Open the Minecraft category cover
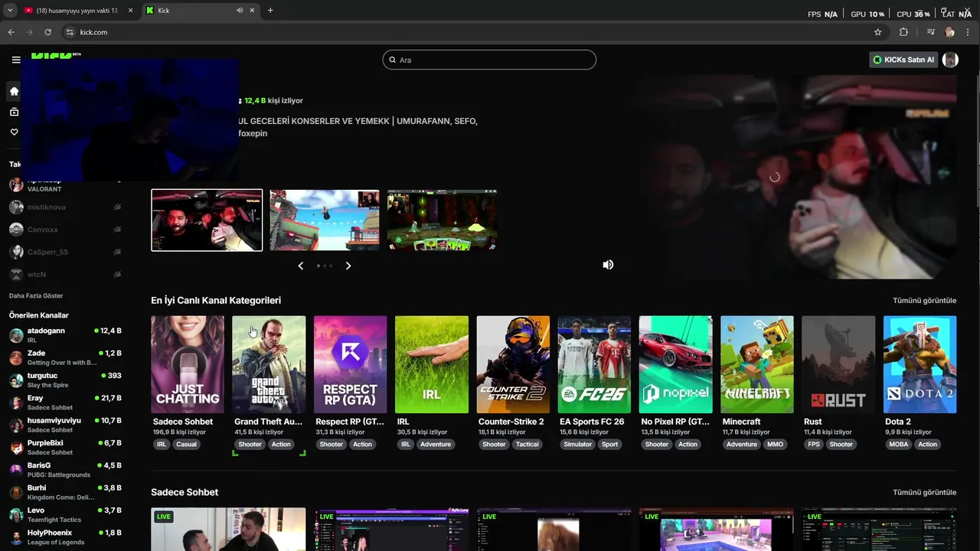980x551 pixels. [757, 364]
